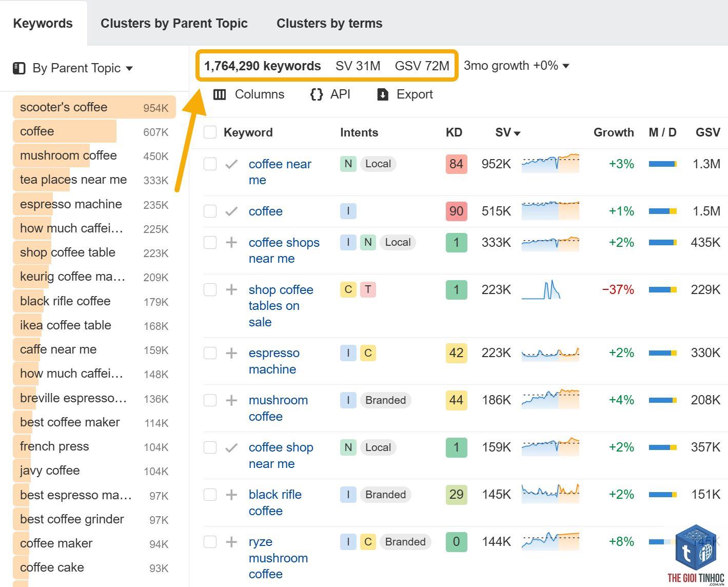The width and height of the screenshot is (728, 587).
Task: Open trend sparkline for black rifle coffee
Action: click(x=550, y=494)
